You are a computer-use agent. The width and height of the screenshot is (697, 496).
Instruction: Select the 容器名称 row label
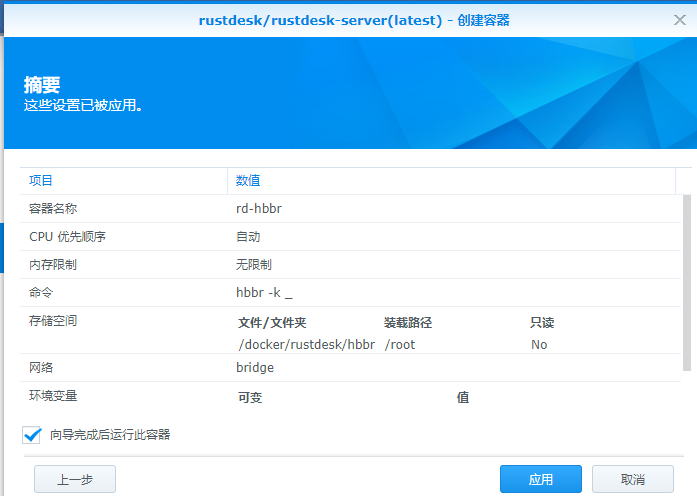53,208
